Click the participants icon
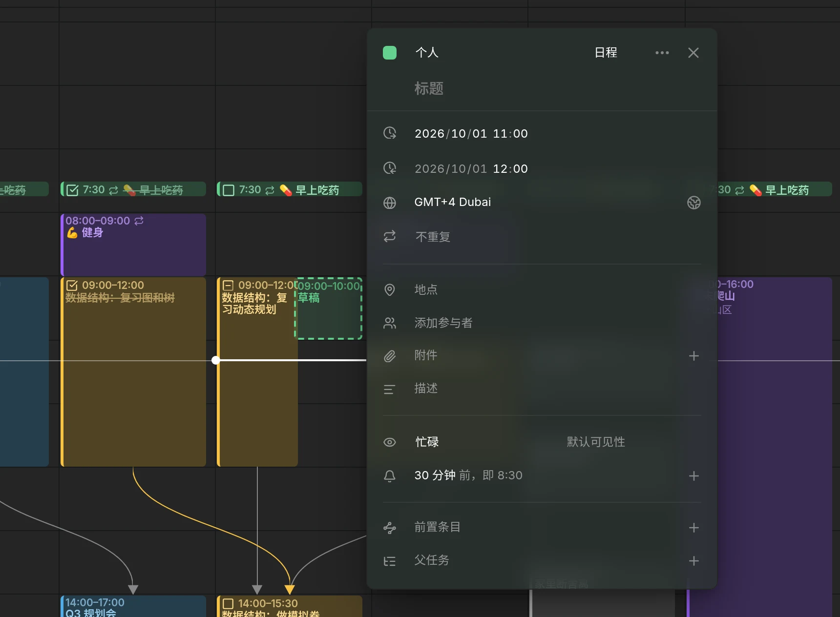Viewport: 840px width, 617px height. coord(390,323)
